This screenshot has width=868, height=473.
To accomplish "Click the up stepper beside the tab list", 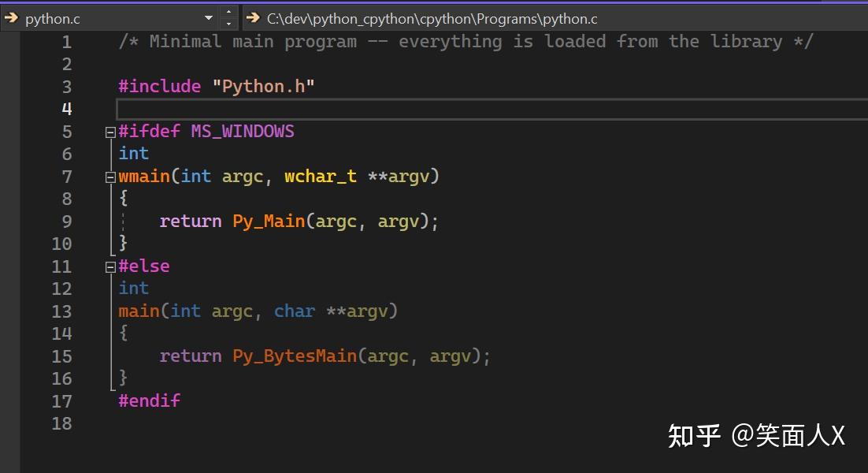I will tap(228, 13).
